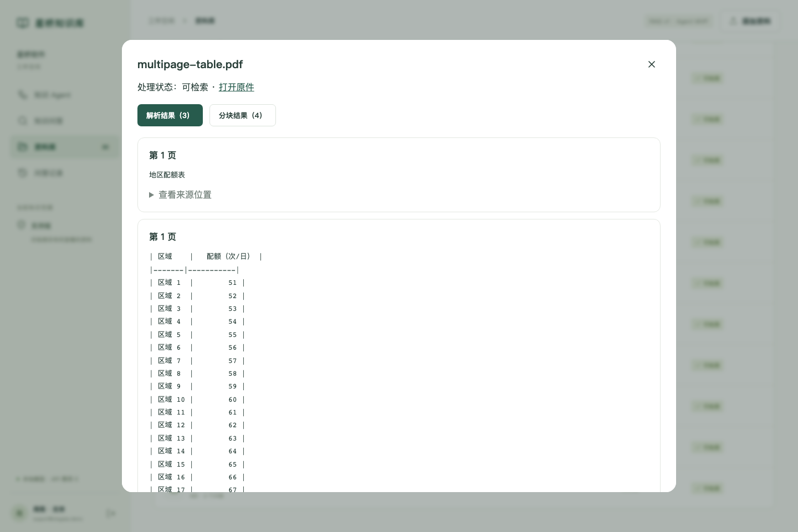798x532 pixels.
Task: Click the multipage-table.pdf dialog title
Action: click(x=190, y=64)
